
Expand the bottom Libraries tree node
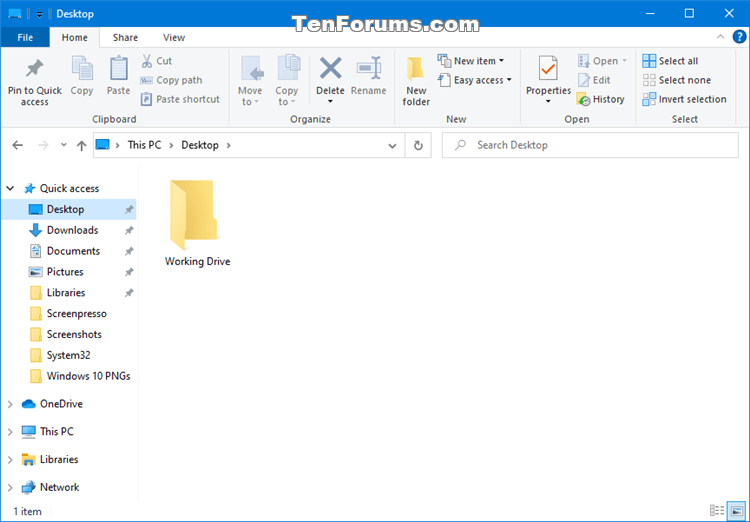pyautogui.click(x=10, y=460)
